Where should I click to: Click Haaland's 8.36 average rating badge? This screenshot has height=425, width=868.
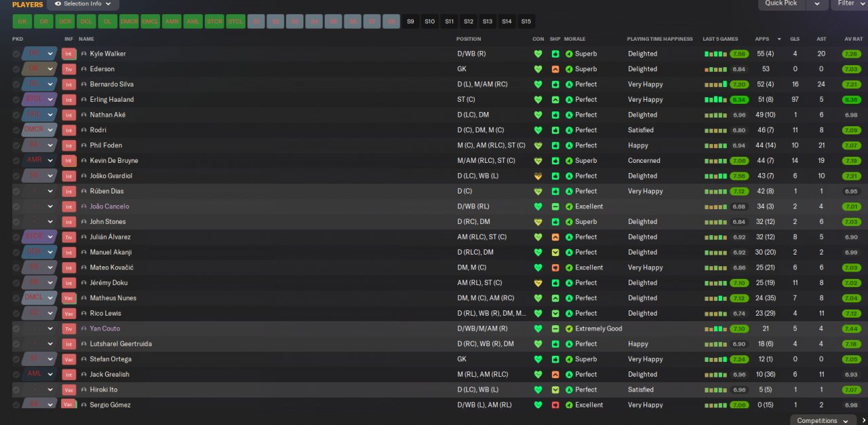pos(852,100)
